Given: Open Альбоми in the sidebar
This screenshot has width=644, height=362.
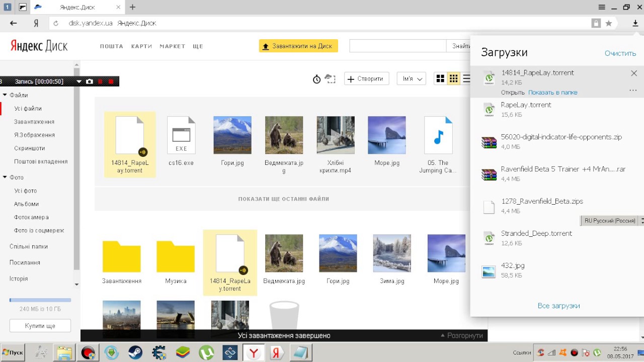Looking at the screenshot, I should (27, 204).
